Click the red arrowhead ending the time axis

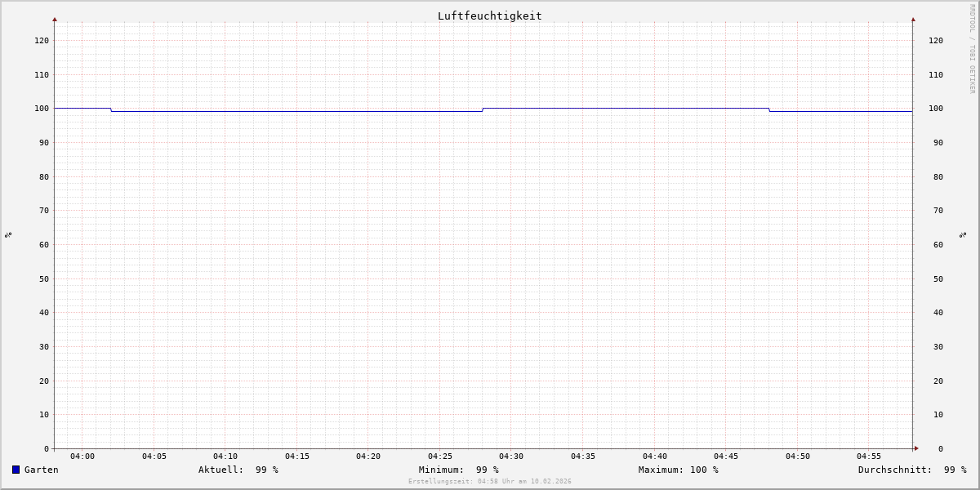point(916,448)
